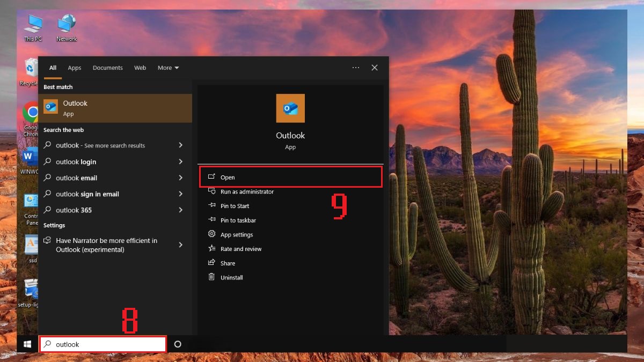
Task: Expand the 'outlook sign in email' arrow
Action: pyautogui.click(x=181, y=194)
